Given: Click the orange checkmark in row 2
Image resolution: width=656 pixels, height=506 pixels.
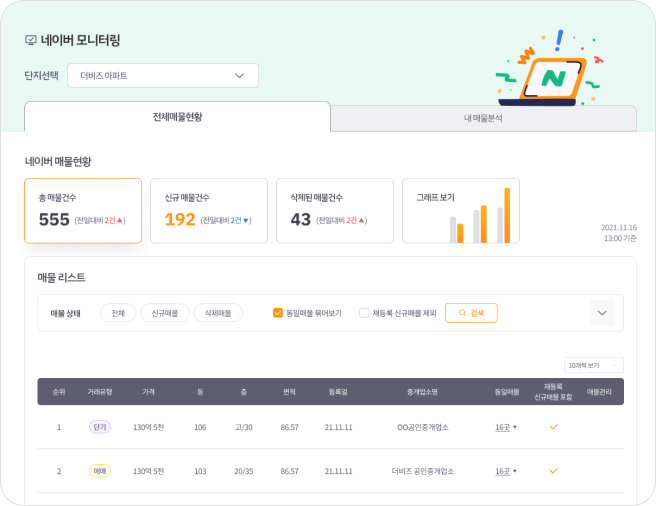Looking at the screenshot, I should click(x=554, y=471).
